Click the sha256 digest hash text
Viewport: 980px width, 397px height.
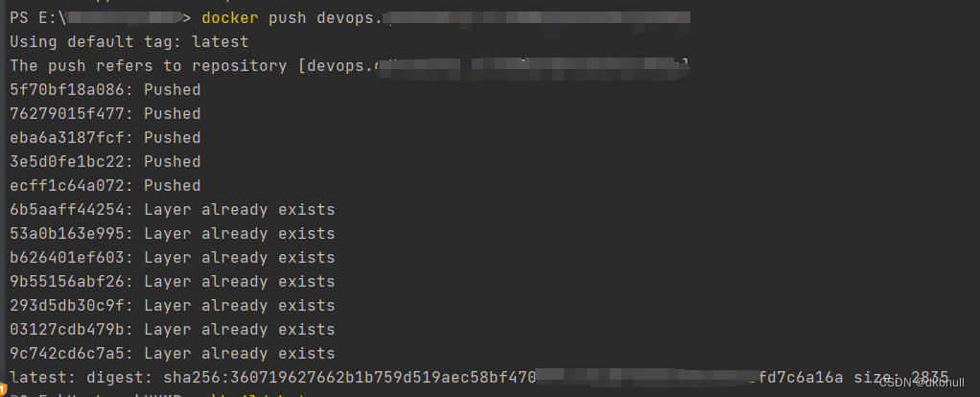point(503,378)
